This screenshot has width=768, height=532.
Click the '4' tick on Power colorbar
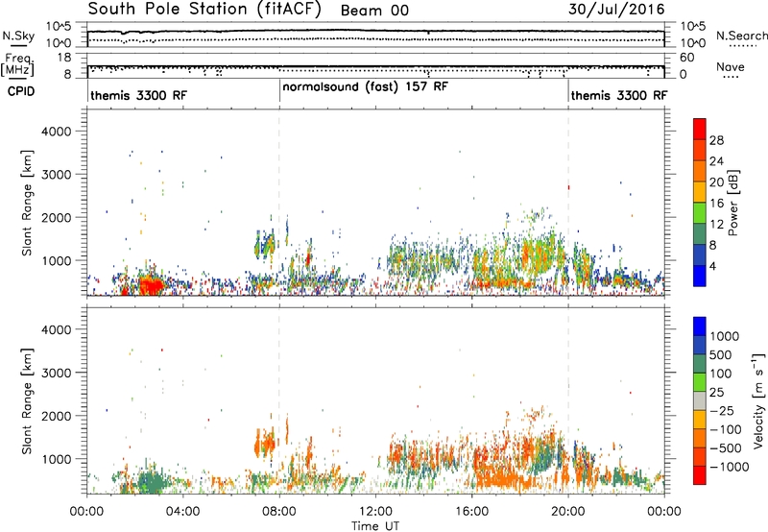pos(713,267)
